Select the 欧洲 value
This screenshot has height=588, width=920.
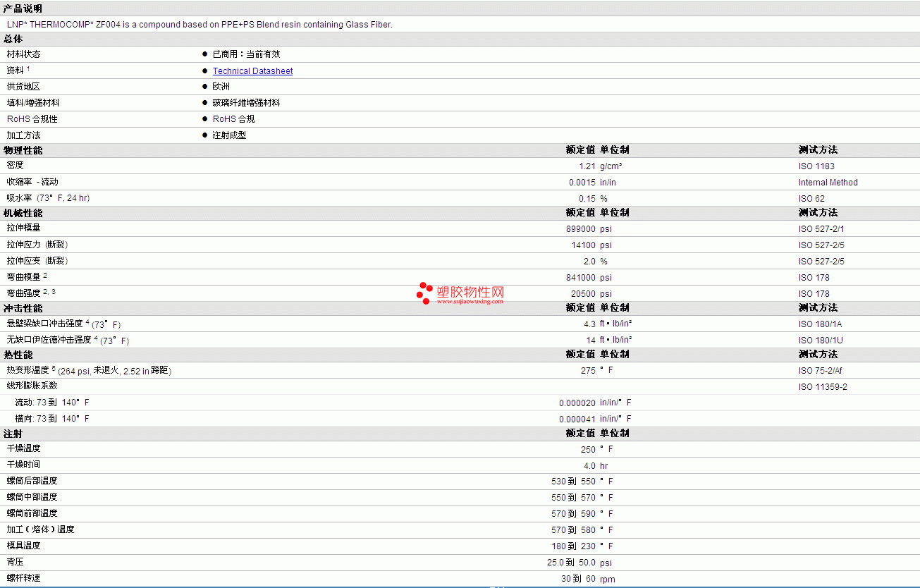221,87
